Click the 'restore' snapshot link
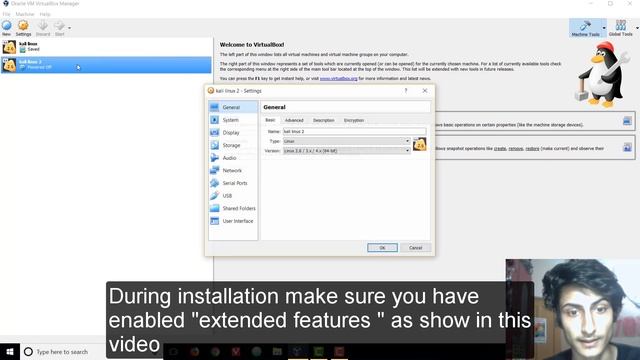 (x=532, y=149)
